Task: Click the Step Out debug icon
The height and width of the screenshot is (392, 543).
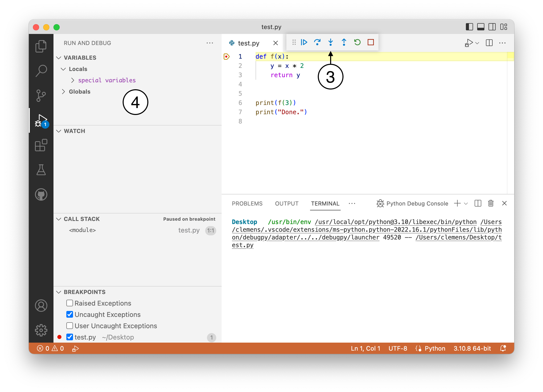Action: [x=344, y=42]
